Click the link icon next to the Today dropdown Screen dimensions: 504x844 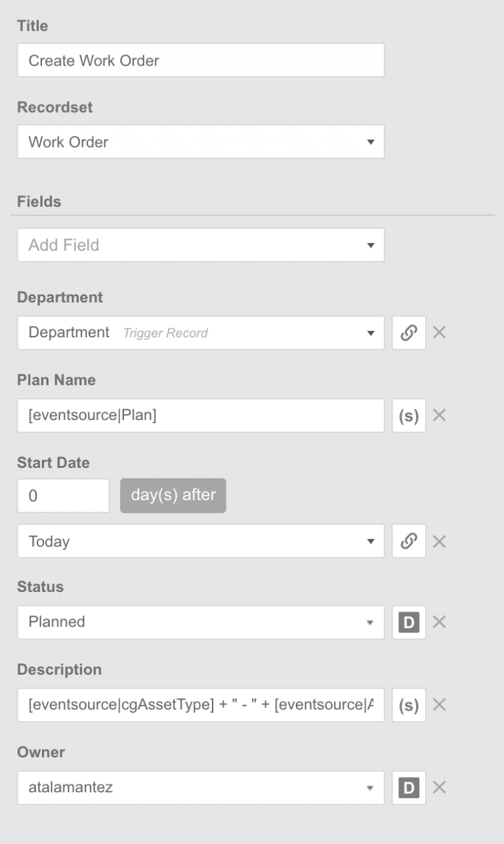tap(408, 541)
